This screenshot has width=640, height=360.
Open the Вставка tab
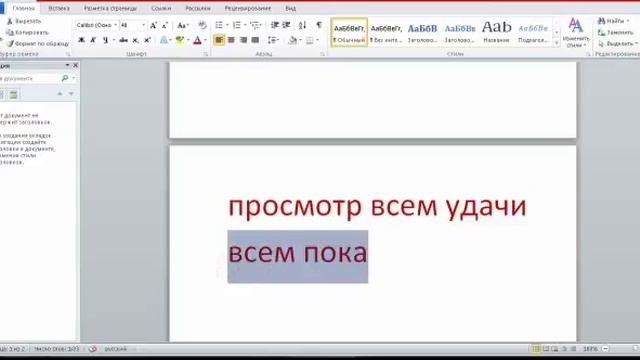tap(59, 8)
